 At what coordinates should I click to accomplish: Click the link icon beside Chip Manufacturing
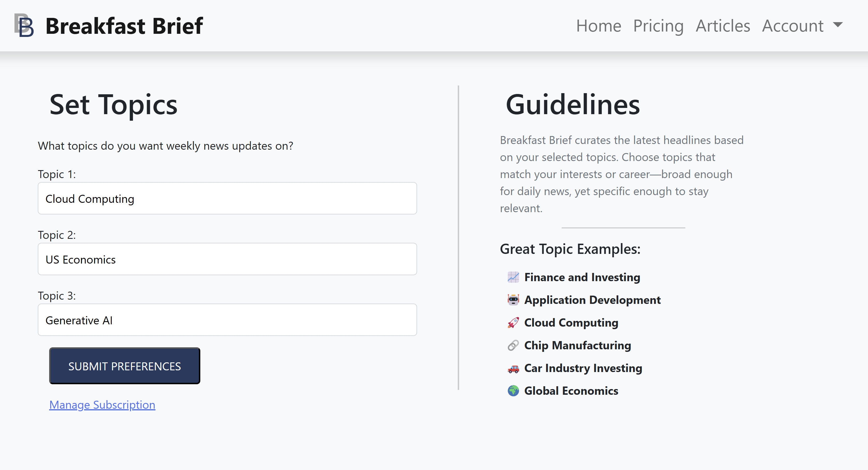(513, 345)
